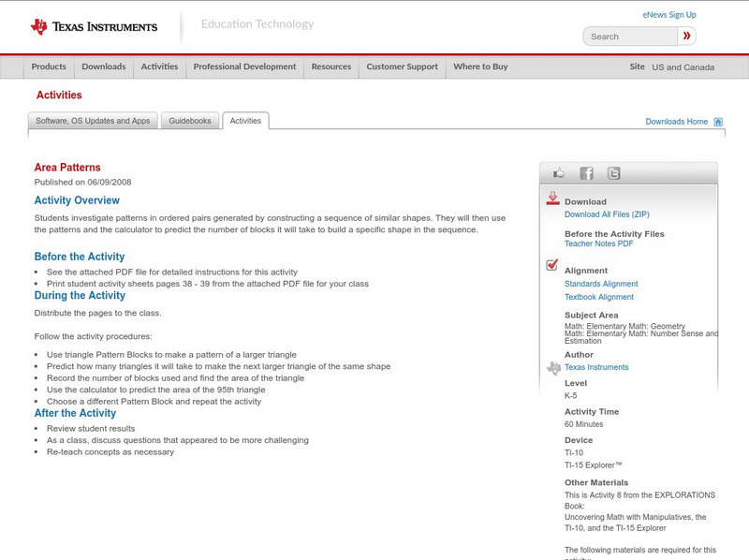Open the Products menu
This screenshot has height=560, width=749.
49,67
